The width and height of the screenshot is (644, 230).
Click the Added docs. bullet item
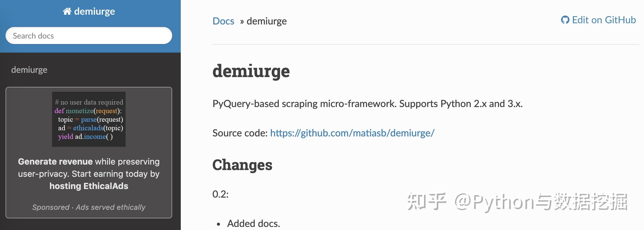coord(253,224)
